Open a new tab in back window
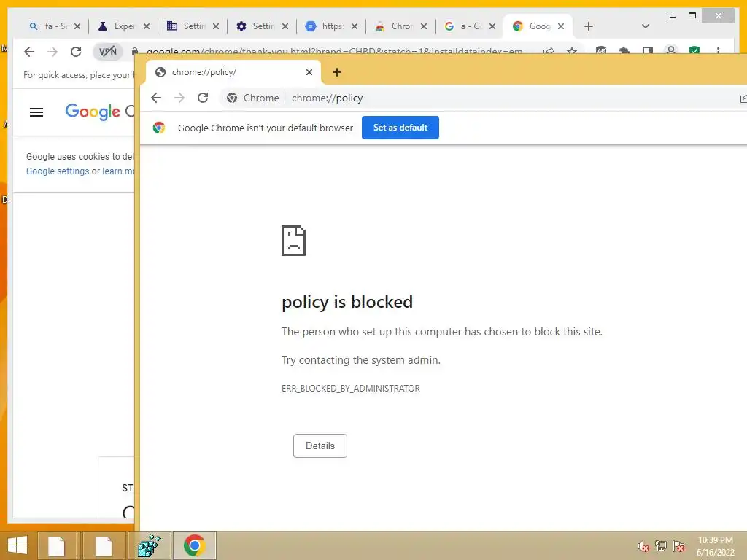Image resolution: width=747 pixels, height=560 pixels. click(589, 26)
